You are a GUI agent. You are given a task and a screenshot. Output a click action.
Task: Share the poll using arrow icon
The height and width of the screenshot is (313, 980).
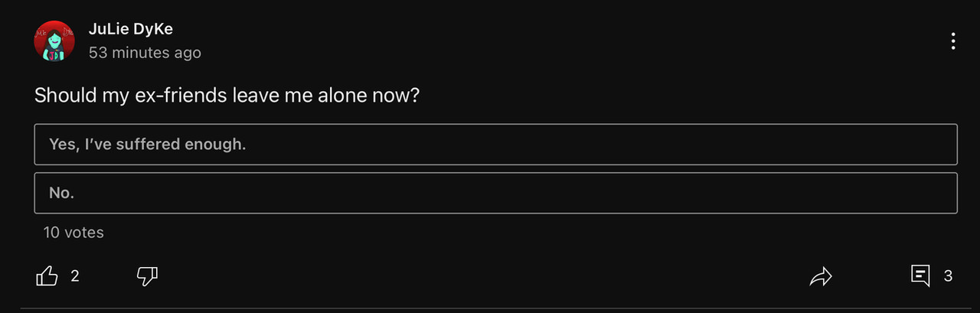(x=821, y=276)
